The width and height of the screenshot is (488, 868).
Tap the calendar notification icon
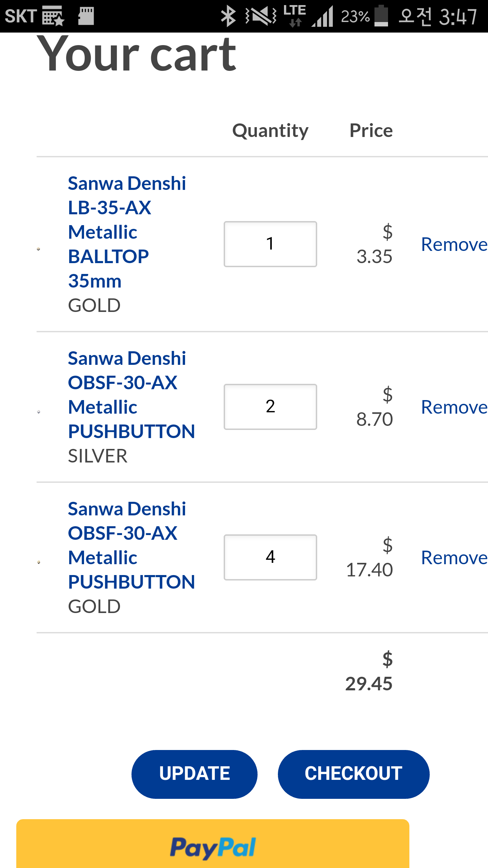click(x=52, y=16)
